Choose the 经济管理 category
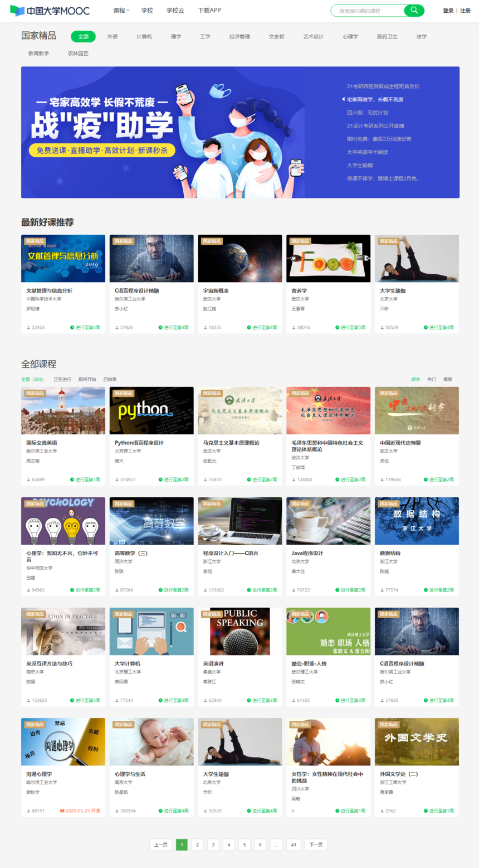Image resolution: width=479 pixels, height=868 pixels. (x=239, y=37)
